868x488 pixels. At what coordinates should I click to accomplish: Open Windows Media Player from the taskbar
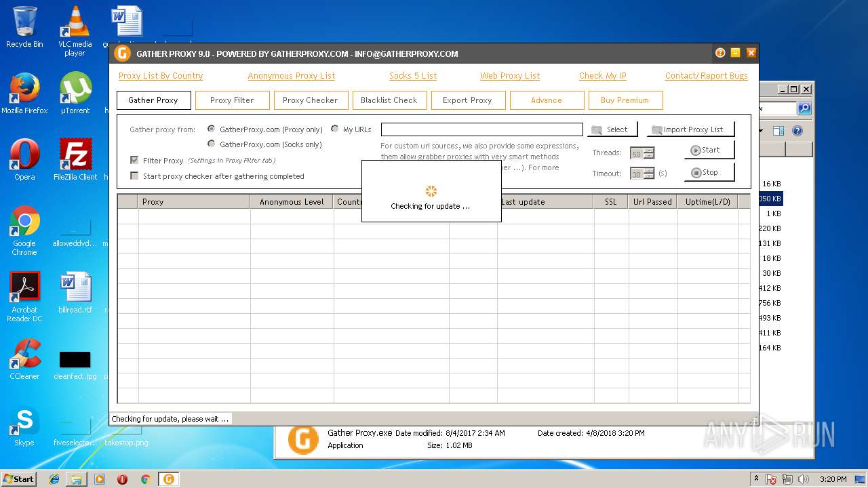point(100,479)
